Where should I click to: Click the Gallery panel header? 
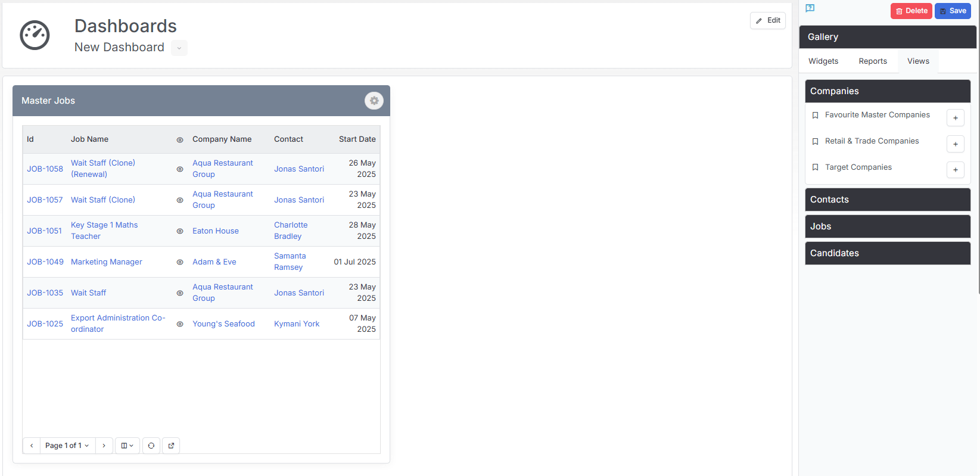[x=888, y=37]
